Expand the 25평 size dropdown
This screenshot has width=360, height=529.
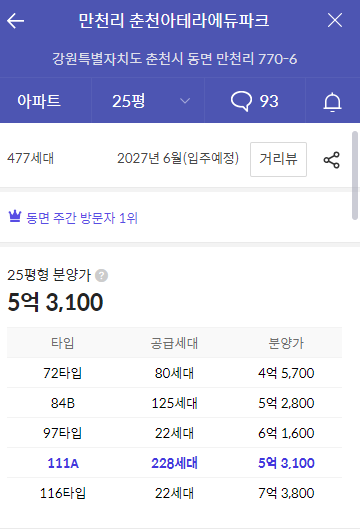click(x=148, y=101)
